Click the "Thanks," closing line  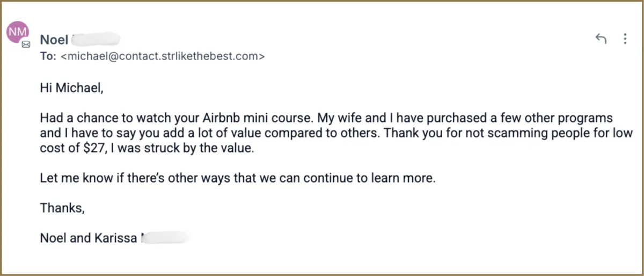tap(62, 208)
